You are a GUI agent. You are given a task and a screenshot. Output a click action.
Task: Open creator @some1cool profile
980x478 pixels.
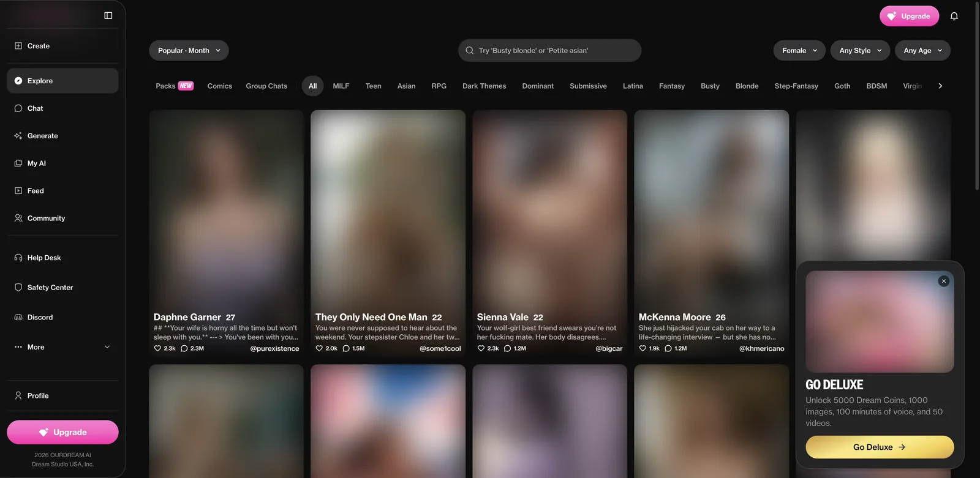[x=440, y=349]
